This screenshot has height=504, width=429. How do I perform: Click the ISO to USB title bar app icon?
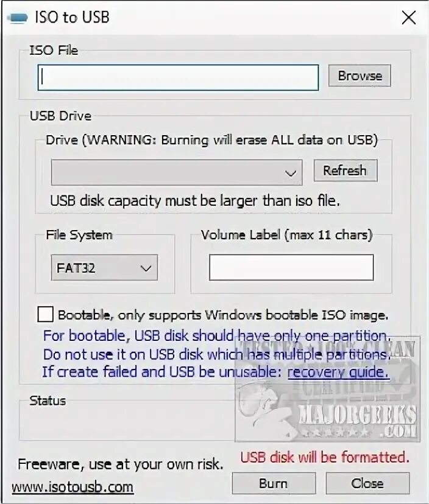17,18
